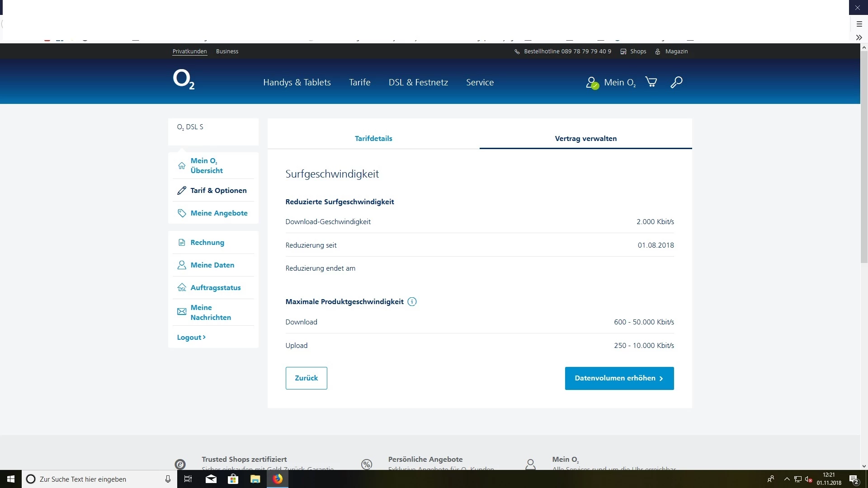Click the O2 logo
The image size is (868, 488).
(x=184, y=80)
